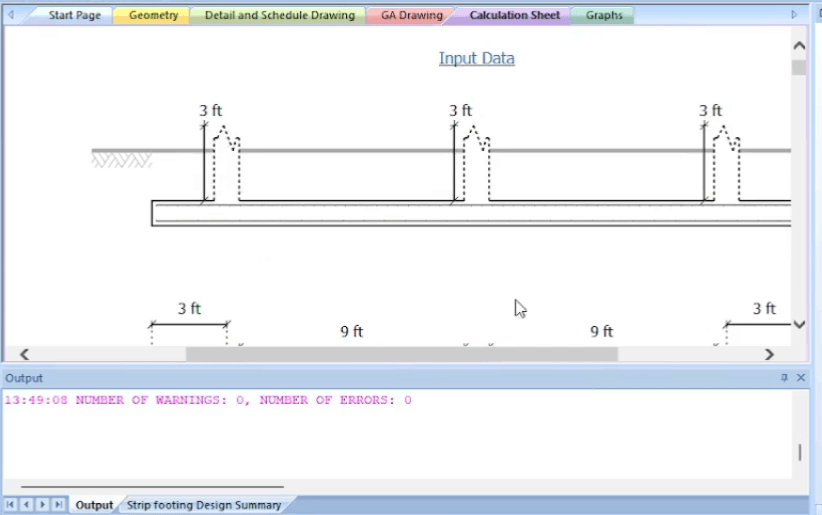Click the horizontal scrollbar left arrow
Viewport: 822px width, 515px height.
pos(24,354)
